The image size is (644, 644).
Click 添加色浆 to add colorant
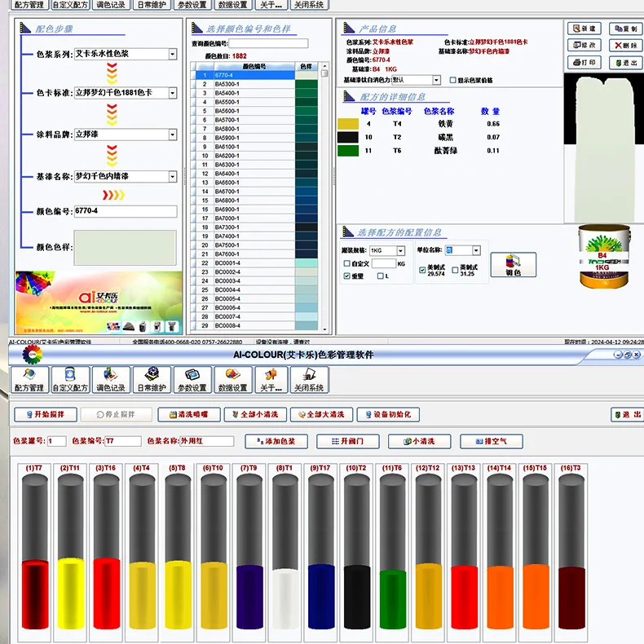(276, 441)
